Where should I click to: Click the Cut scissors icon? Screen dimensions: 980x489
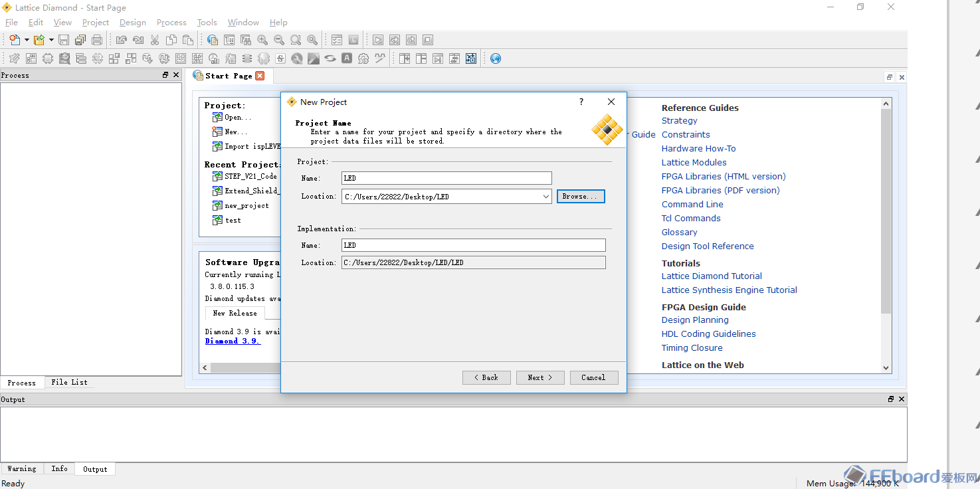point(155,40)
